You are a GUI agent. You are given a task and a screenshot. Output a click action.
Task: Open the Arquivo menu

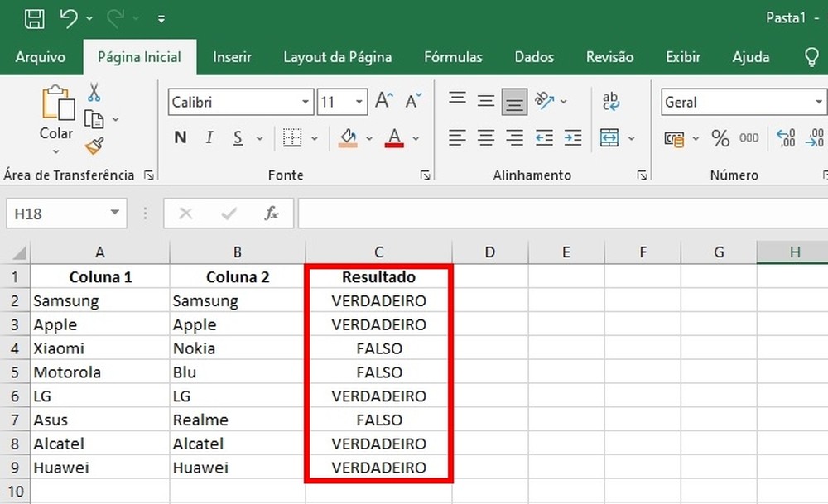pyautogui.click(x=42, y=57)
